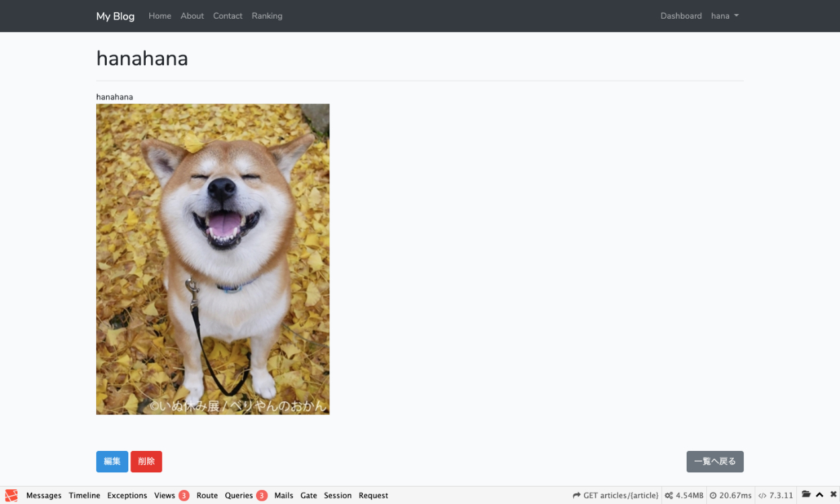Open the debugbar folder icon
840x504 pixels.
[x=806, y=495]
